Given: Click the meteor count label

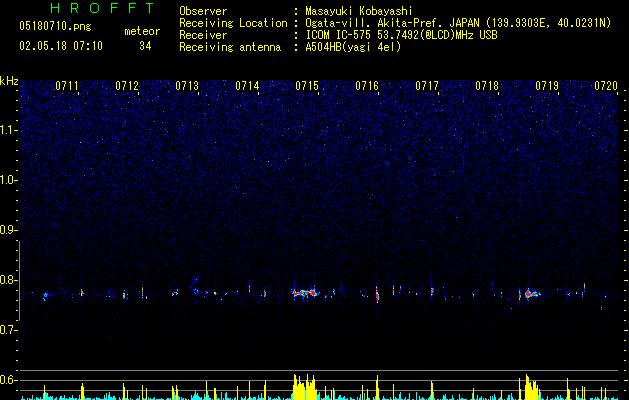Looking at the screenshot, I should 142,31.
